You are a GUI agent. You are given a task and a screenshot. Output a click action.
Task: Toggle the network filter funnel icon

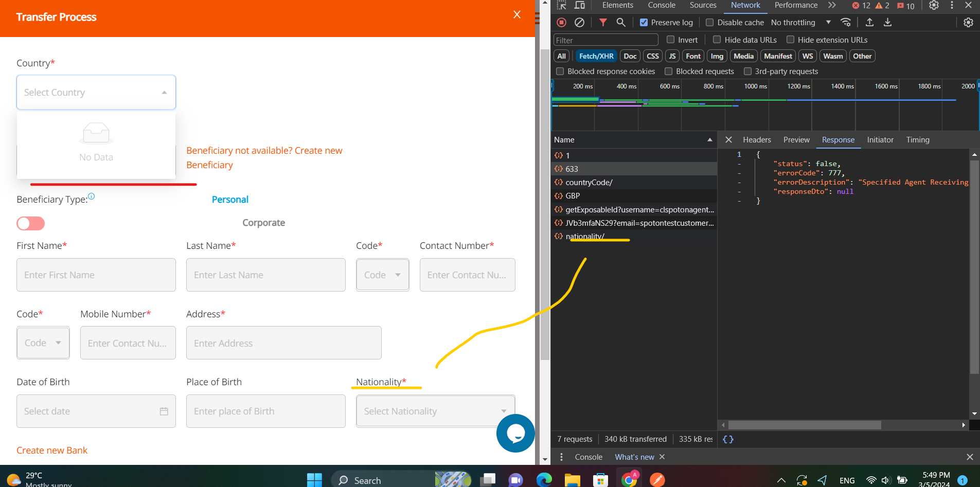tap(603, 22)
